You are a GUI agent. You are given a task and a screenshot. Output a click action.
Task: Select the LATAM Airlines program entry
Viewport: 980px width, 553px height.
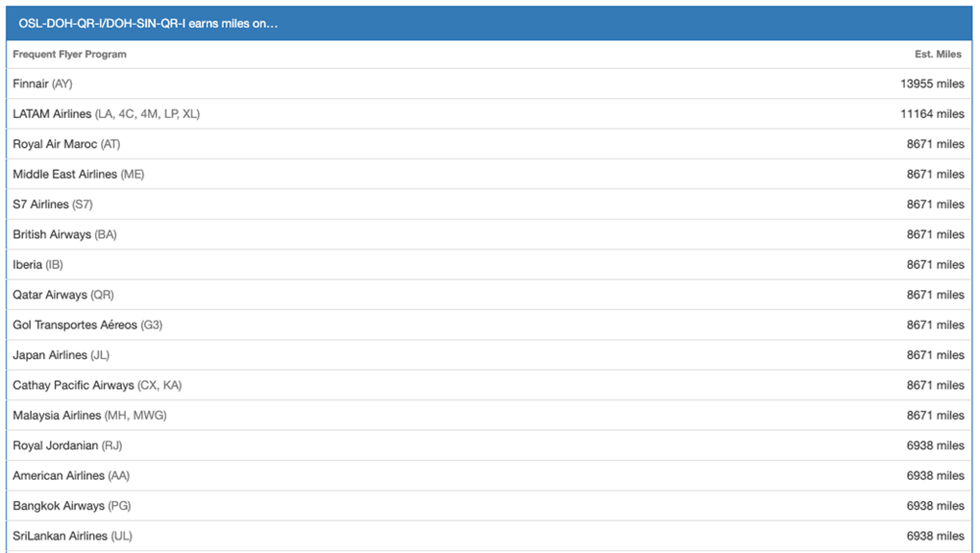click(x=106, y=114)
